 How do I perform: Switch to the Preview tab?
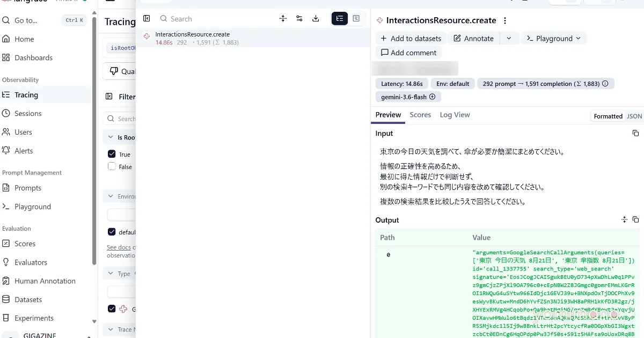(388, 115)
